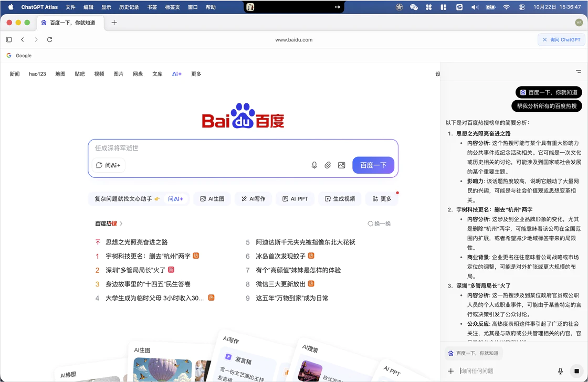The image size is (588, 382).
Task: Click the 百度一下 search button
Action: coord(373,165)
